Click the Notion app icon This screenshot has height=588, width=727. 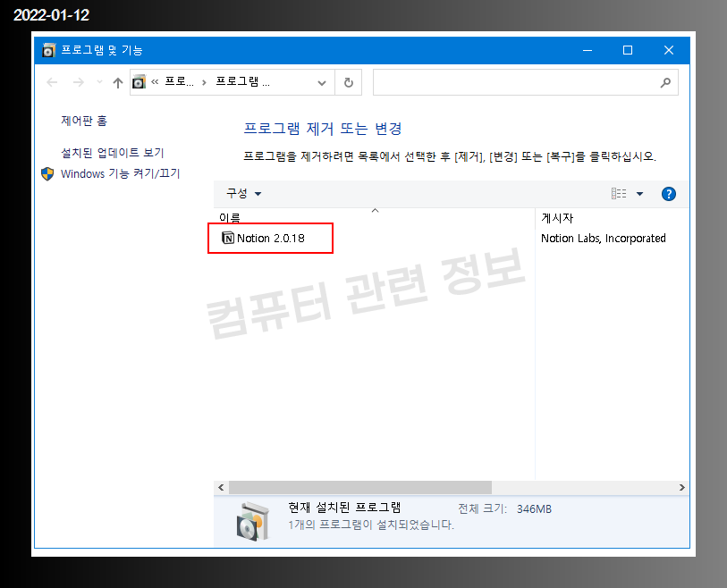[228, 239]
